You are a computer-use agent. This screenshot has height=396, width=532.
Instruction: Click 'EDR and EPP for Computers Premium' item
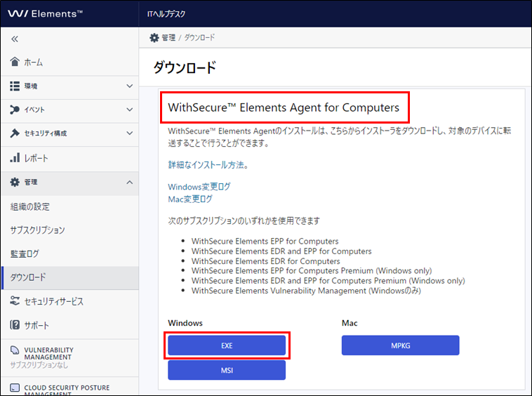328,281
